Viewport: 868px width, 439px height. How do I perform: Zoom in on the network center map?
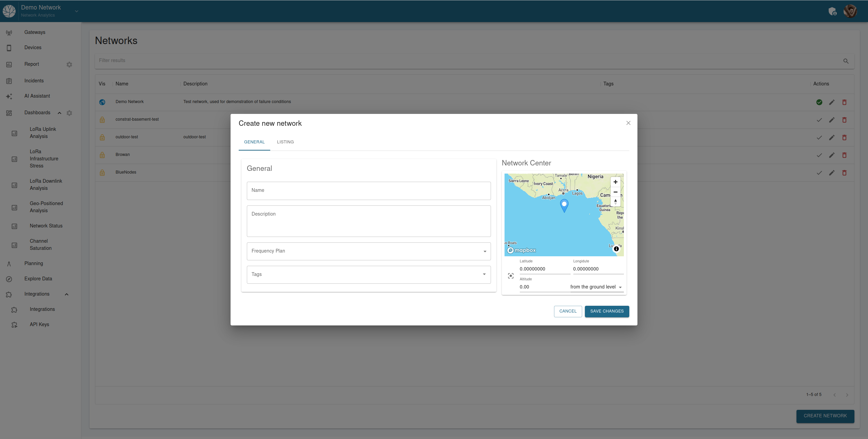pos(615,182)
